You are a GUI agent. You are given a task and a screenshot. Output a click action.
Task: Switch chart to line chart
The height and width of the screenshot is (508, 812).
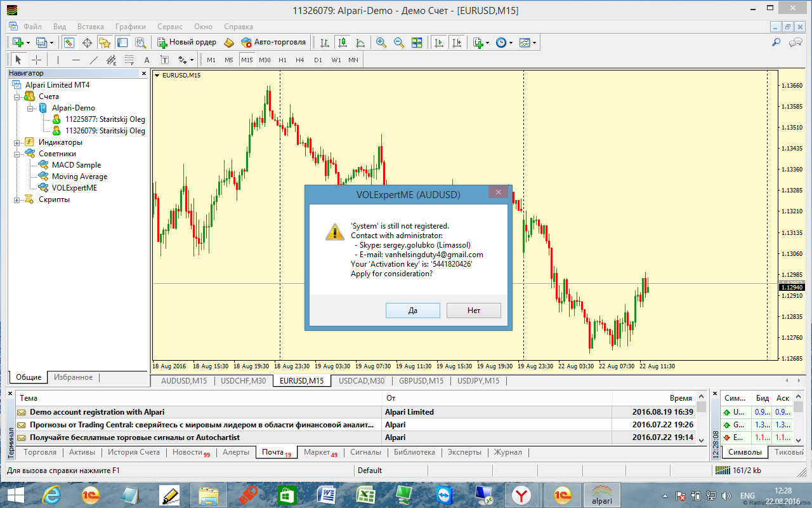[360, 43]
